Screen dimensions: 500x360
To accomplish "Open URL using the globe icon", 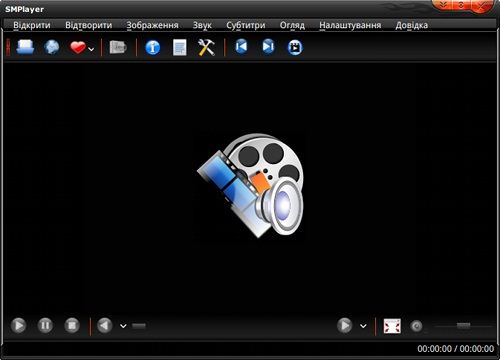I will click(x=52, y=47).
